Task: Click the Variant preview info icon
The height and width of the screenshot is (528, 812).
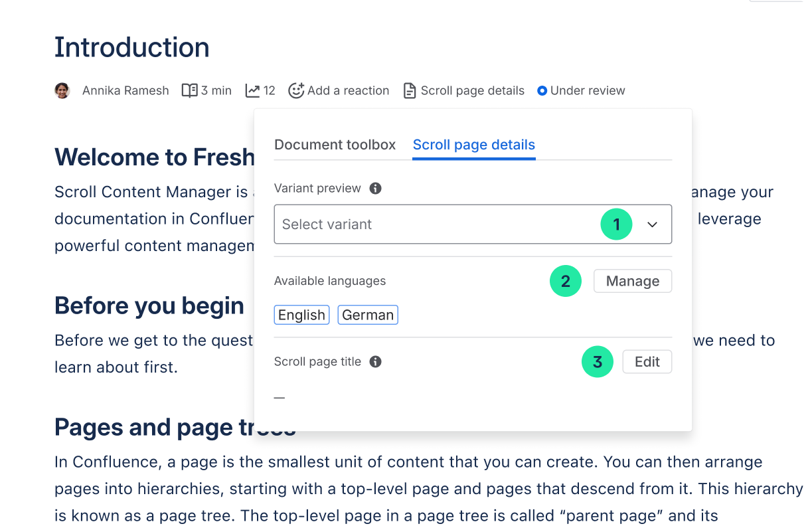Action: coord(375,188)
